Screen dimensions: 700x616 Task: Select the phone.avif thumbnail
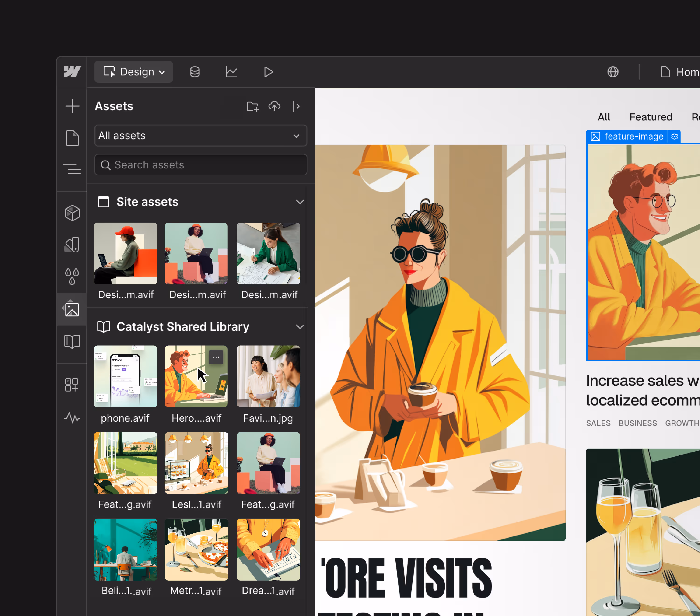126,376
